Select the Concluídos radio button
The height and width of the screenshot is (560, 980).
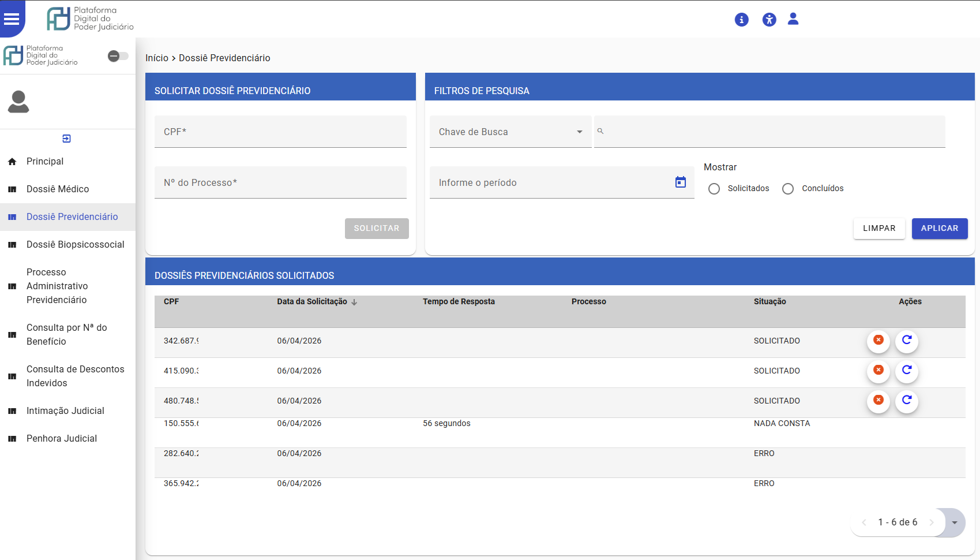(x=788, y=189)
